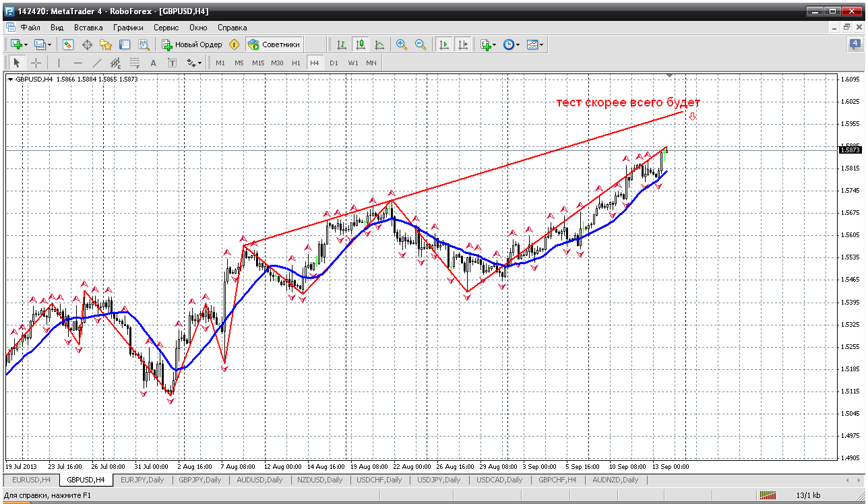Open the Navigator favorites star icon
Image resolution: width=868 pixels, height=504 pixels.
click(x=106, y=44)
